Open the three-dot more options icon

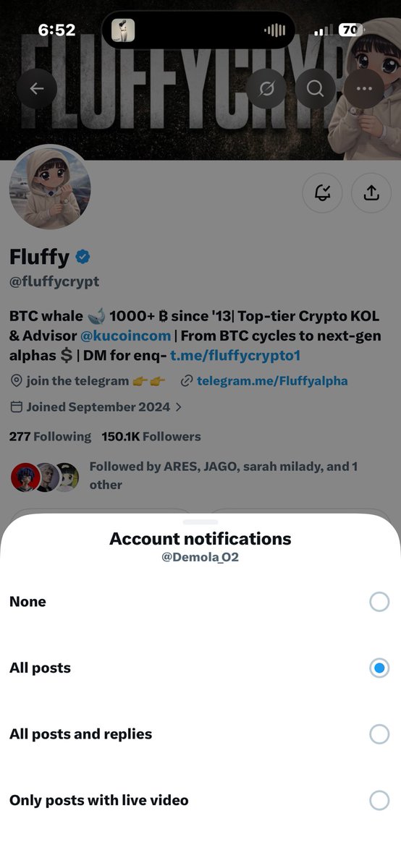click(x=364, y=88)
